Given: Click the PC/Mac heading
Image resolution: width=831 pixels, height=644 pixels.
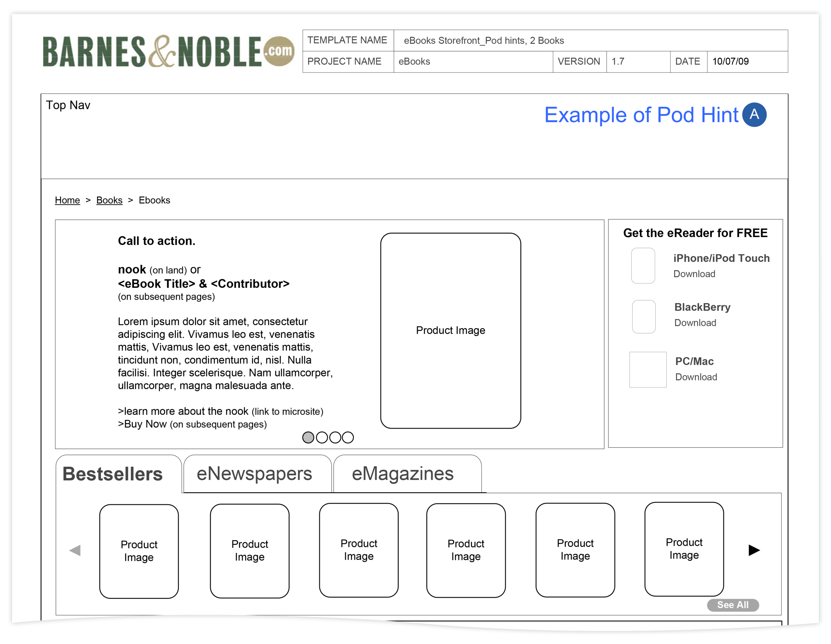Looking at the screenshot, I should [x=694, y=361].
